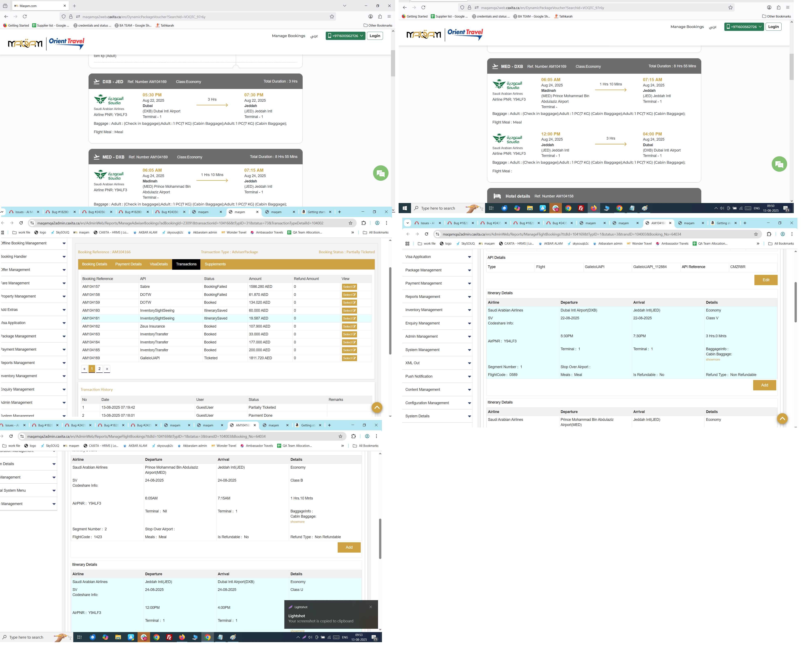Click the orange scroll-to-top arrow button

pos(377,407)
